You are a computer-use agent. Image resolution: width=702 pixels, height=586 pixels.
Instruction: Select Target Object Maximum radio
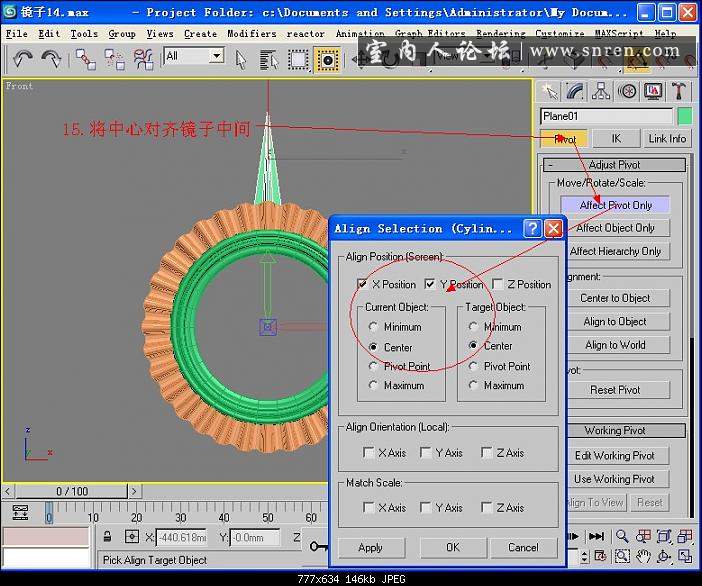point(473,385)
